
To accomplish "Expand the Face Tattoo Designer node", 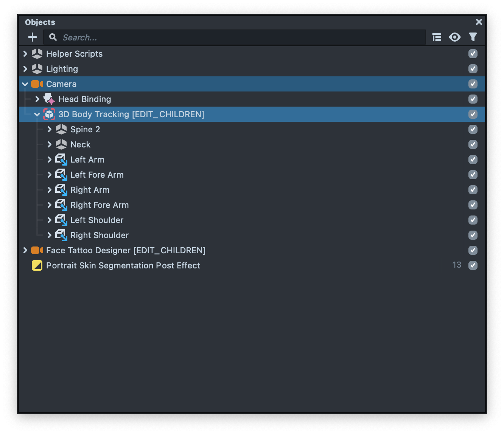I will 25,250.
